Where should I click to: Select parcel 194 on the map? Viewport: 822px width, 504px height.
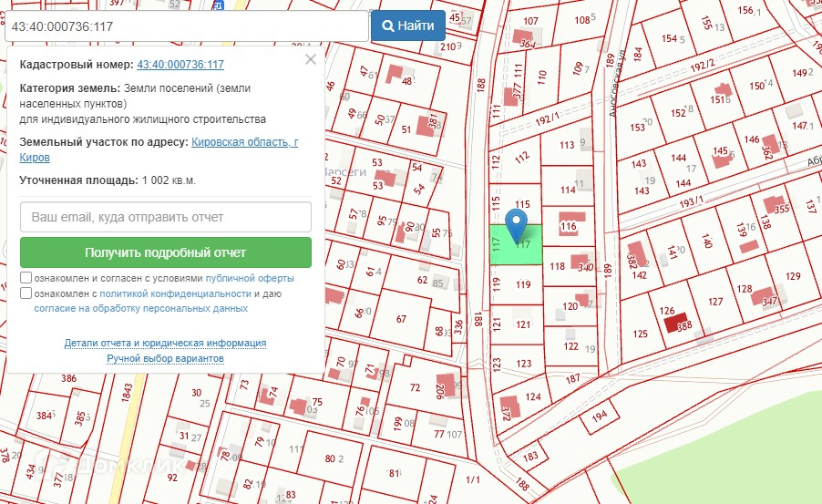coord(600,417)
